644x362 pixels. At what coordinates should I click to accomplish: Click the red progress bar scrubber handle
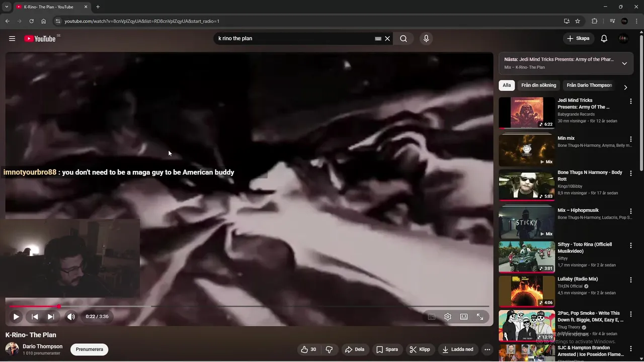[59, 306]
